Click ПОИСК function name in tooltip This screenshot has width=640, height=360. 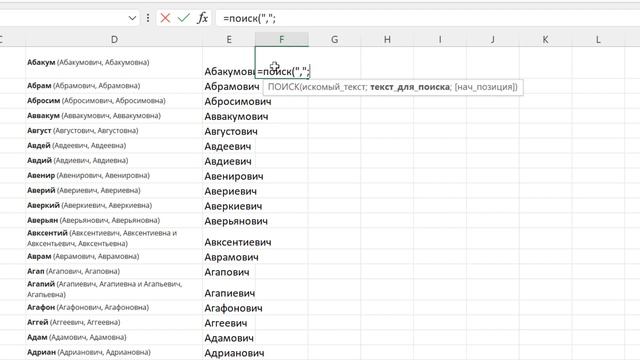tap(283, 87)
